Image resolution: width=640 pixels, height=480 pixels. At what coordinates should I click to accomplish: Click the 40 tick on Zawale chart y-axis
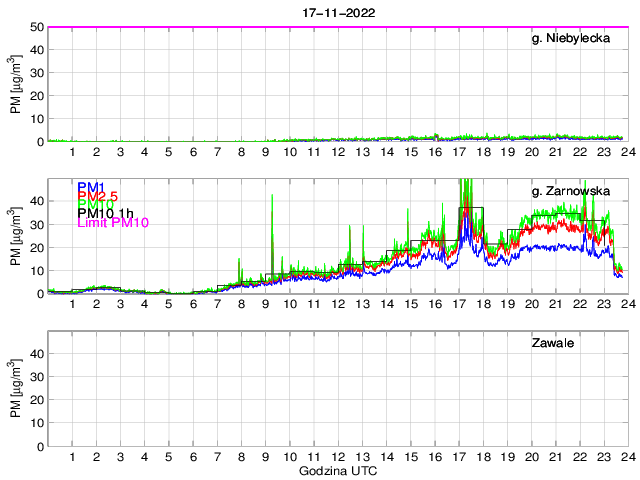(x=37, y=353)
